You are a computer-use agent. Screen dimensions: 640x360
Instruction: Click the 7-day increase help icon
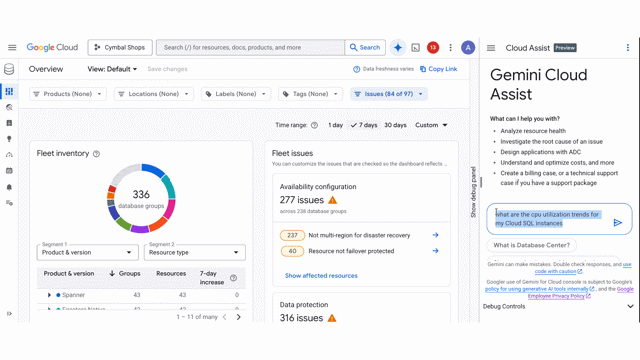pos(233,278)
